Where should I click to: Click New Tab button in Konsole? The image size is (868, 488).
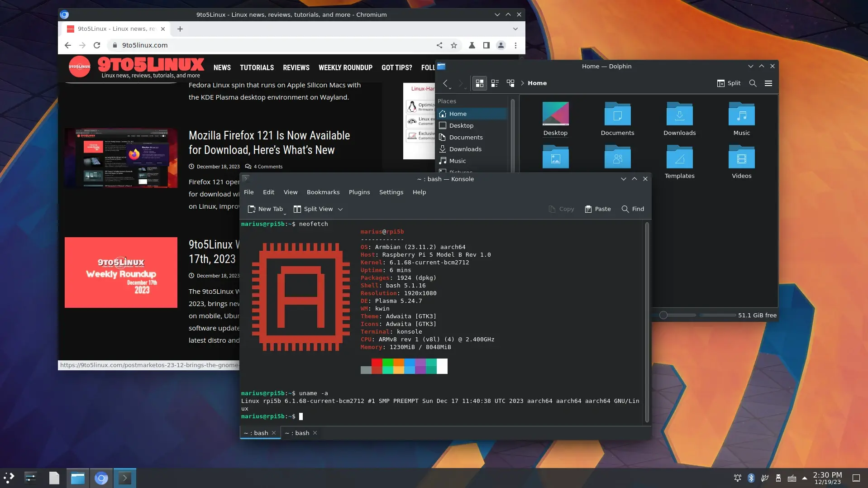pyautogui.click(x=265, y=209)
